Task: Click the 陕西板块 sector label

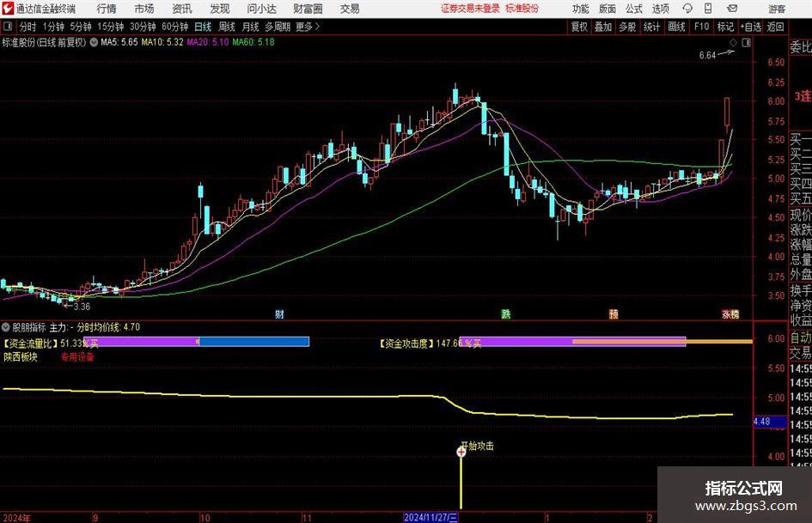Action: click(x=21, y=356)
